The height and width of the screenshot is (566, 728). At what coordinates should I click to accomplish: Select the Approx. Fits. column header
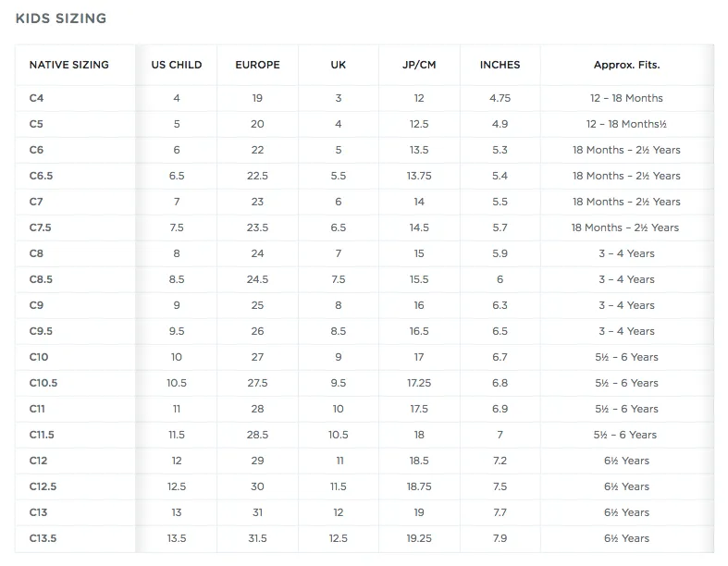tap(627, 65)
